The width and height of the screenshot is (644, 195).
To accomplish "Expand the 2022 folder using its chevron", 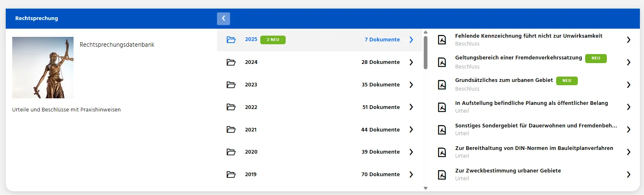I will pos(411,107).
